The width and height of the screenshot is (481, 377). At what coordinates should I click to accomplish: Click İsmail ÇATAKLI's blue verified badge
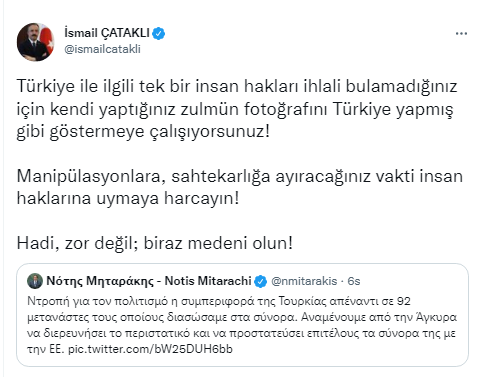[x=158, y=33]
